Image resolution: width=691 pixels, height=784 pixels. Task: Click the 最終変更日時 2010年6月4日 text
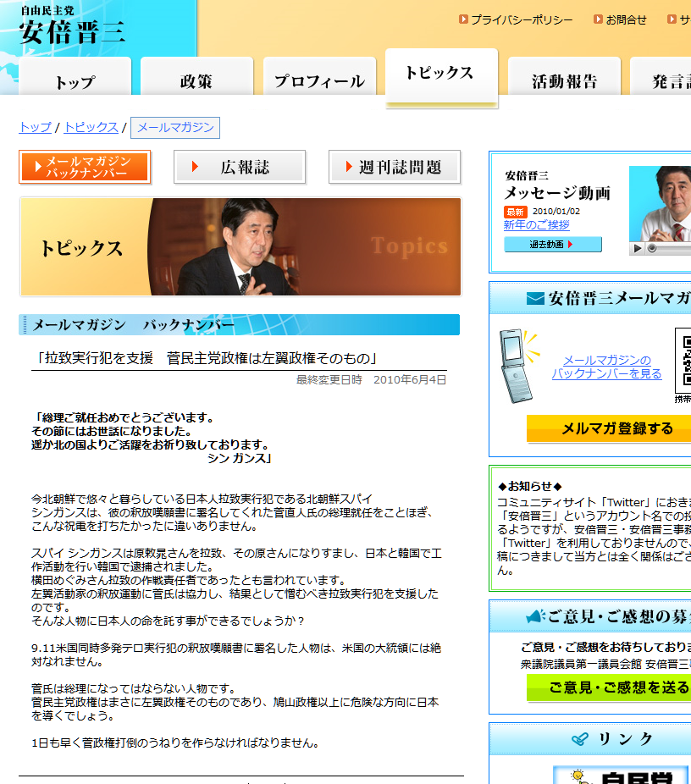point(371,380)
